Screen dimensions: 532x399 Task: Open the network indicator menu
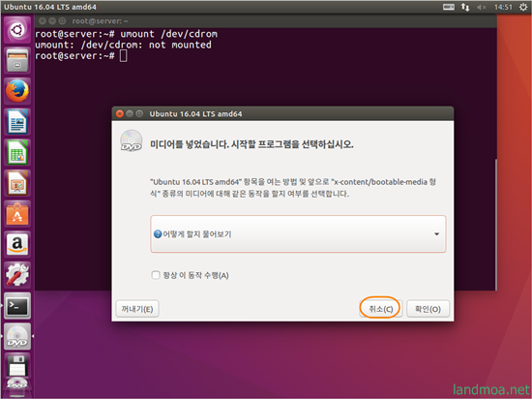(465, 7)
